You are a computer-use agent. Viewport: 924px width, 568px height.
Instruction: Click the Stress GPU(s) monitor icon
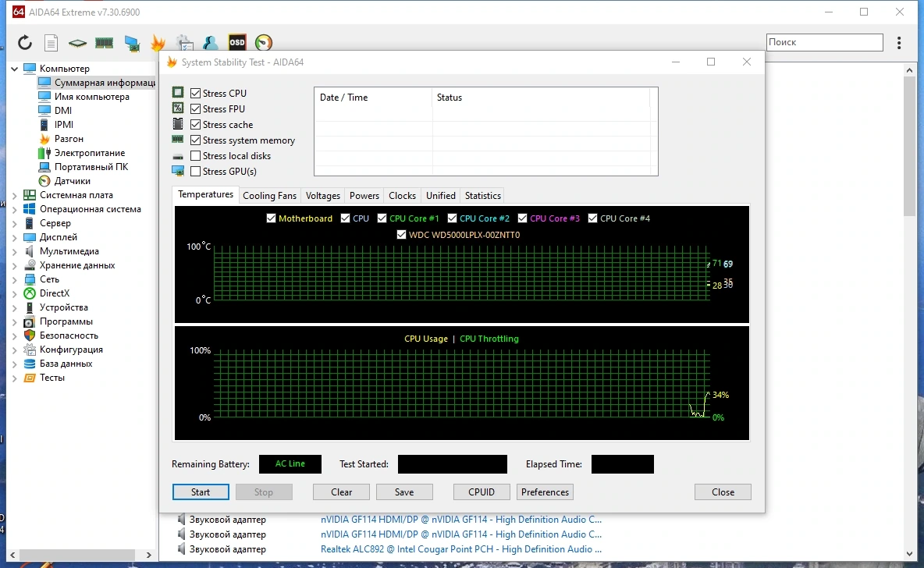click(177, 171)
